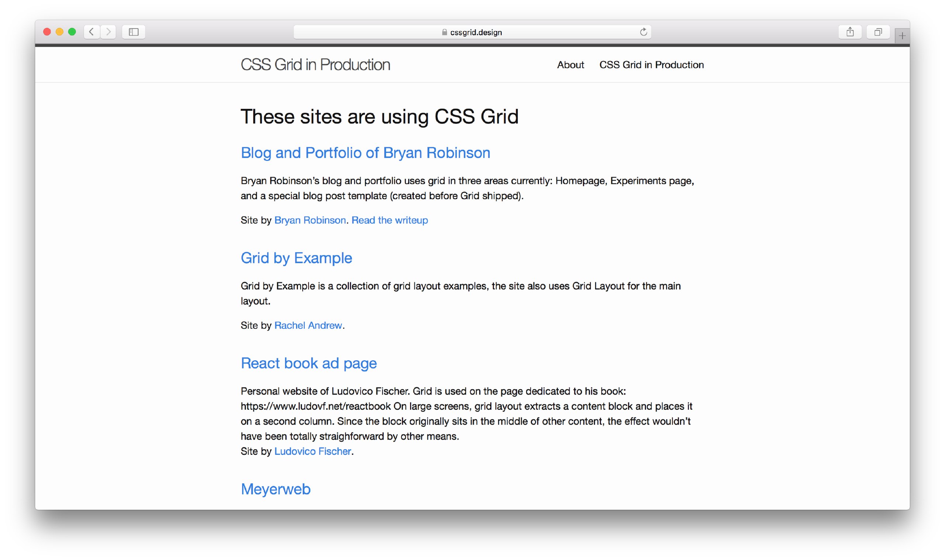Click the Bryan Robinson's blog description paragraph
This screenshot has width=945, height=560.
467,188
